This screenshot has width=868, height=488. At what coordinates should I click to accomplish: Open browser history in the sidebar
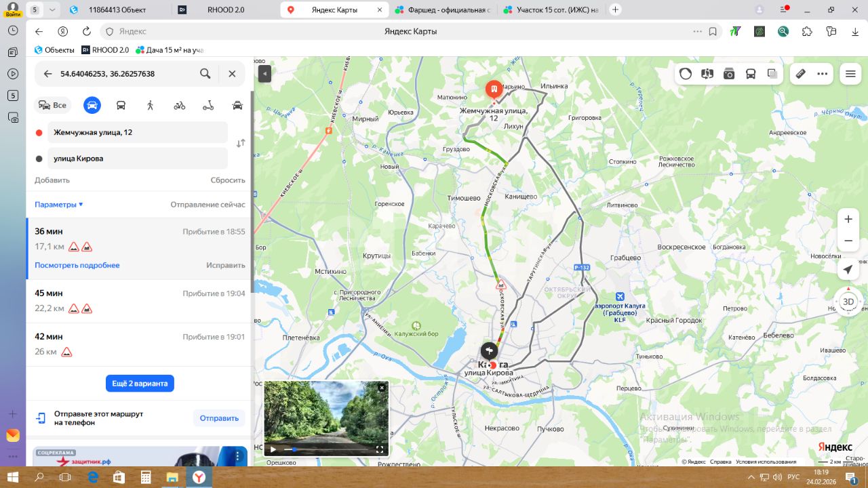12,31
